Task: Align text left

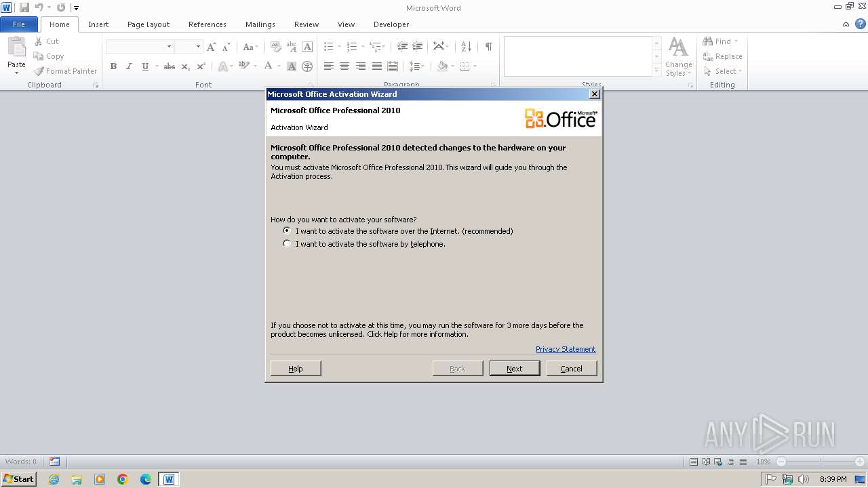Action: pos(329,66)
